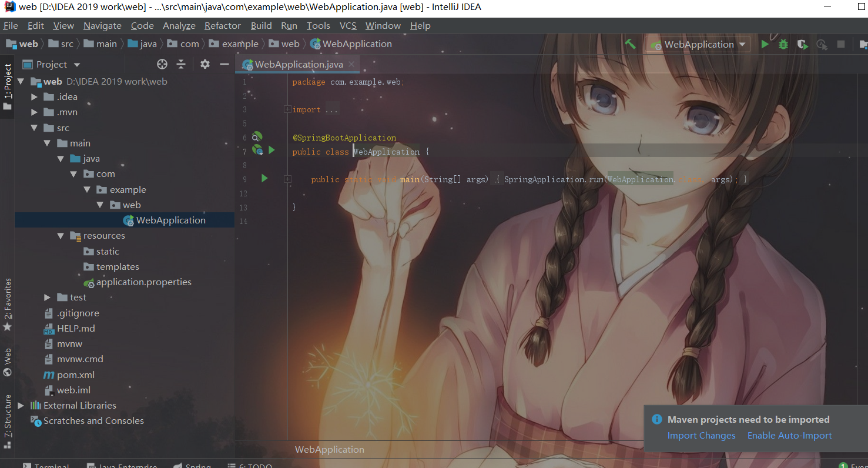Expand the .idea folder
Viewport: 868px width, 468px height.
pos(34,97)
